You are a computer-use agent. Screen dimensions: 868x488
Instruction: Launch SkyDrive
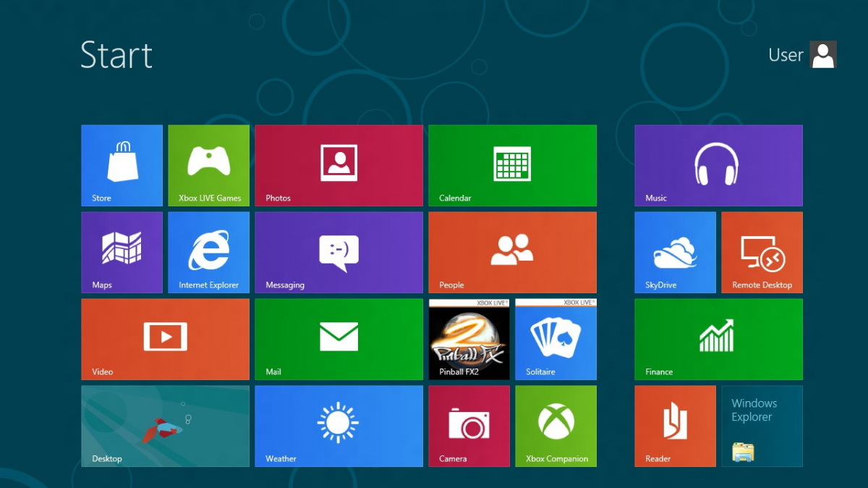(x=674, y=252)
